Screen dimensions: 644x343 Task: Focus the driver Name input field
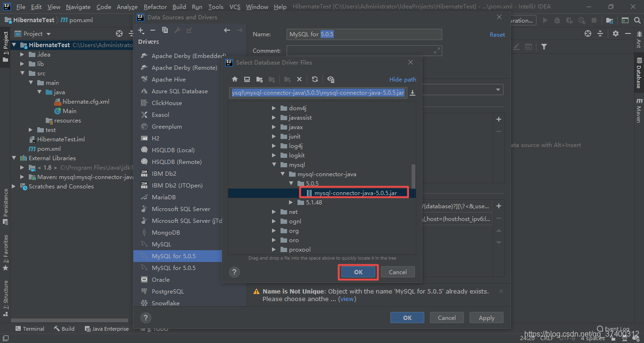pyautogui.click(x=364, y=34)
